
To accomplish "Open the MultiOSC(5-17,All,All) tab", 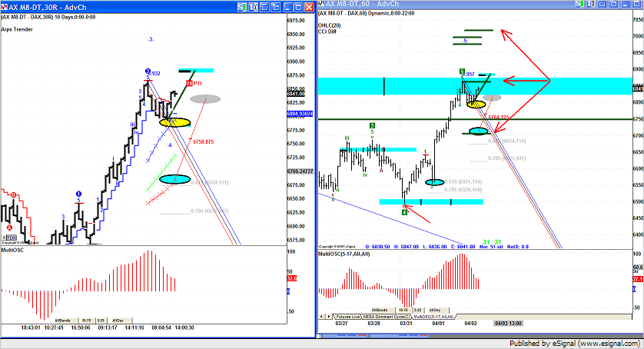I will (x=434, y=317).
